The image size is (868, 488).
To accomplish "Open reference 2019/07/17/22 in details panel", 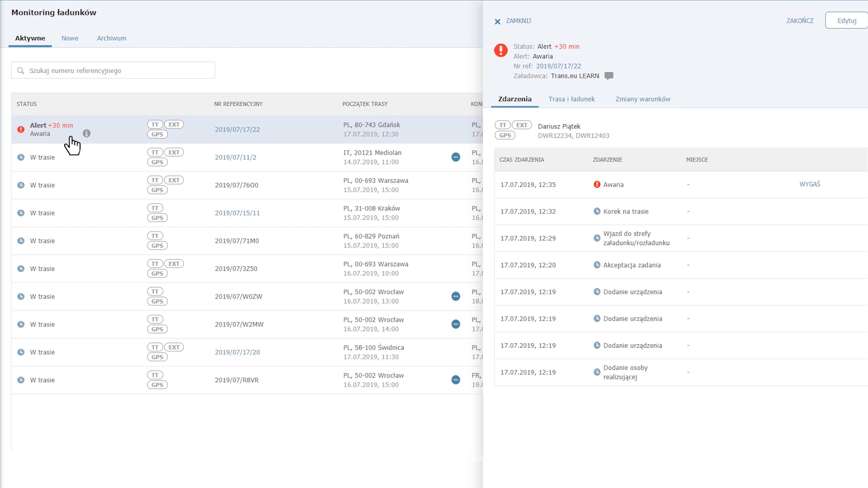I will 559,66.
